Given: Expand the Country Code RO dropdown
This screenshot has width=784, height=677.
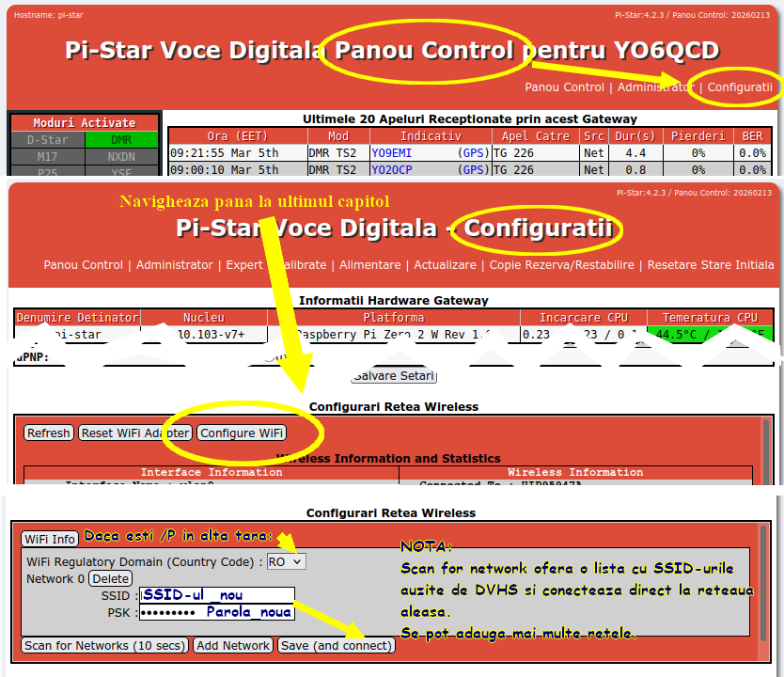Looking at the screenshot, I should (x=286, y=561).
